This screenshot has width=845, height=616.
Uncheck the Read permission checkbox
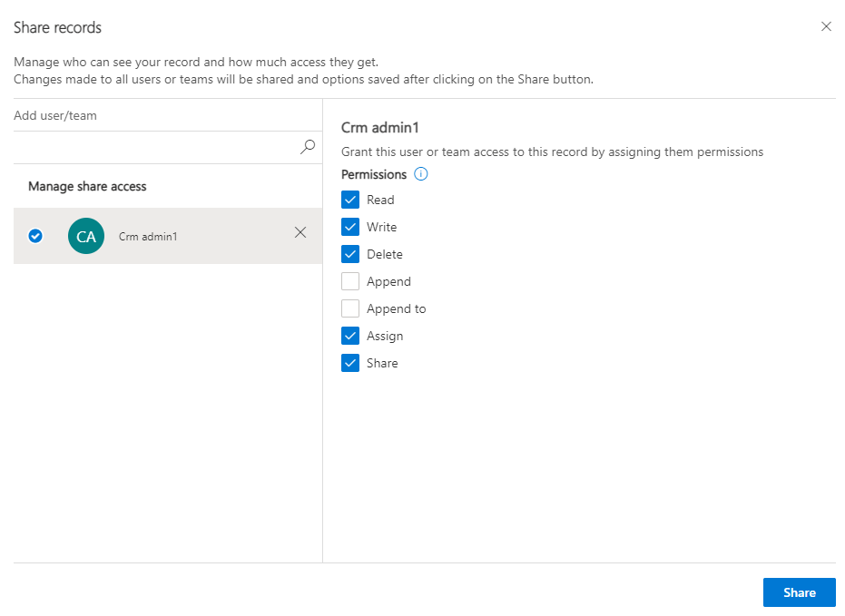(x=350, y=200)
